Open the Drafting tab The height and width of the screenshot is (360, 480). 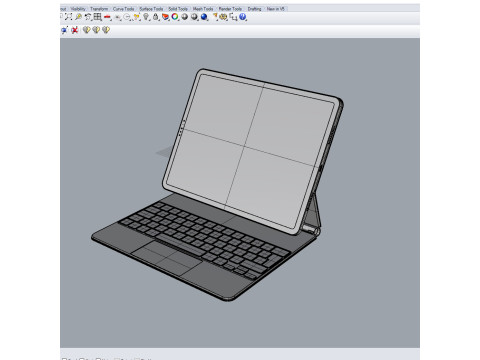[255, 9]
